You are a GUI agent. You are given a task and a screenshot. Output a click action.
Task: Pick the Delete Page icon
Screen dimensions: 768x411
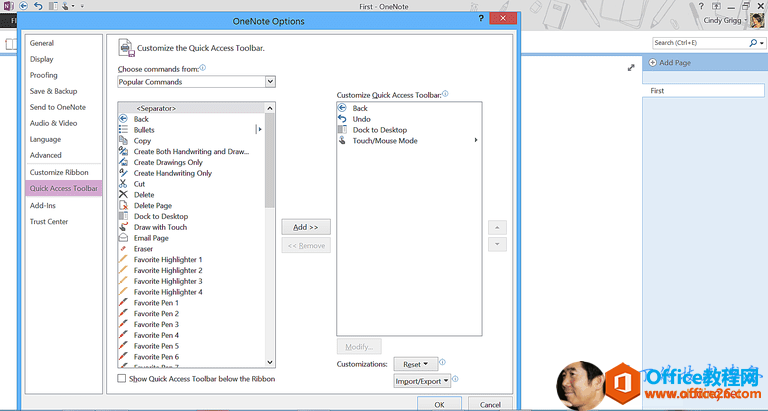124,206
